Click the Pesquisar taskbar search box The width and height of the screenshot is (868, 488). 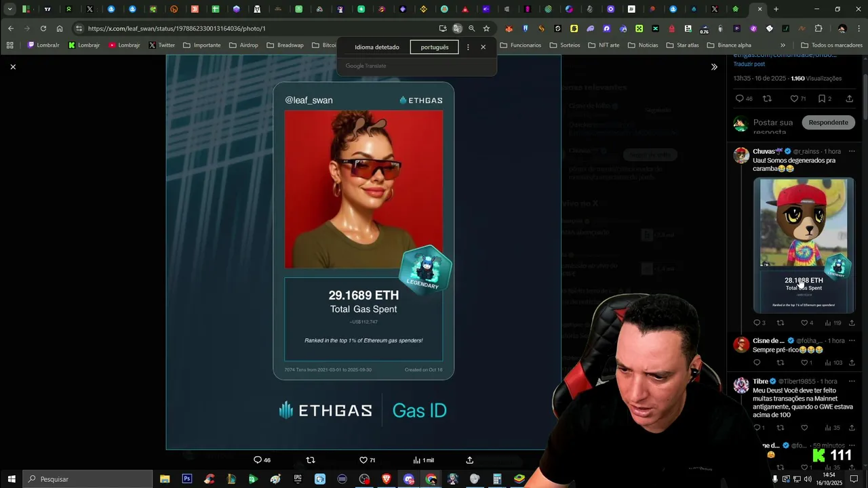click(x=87, y=479)
